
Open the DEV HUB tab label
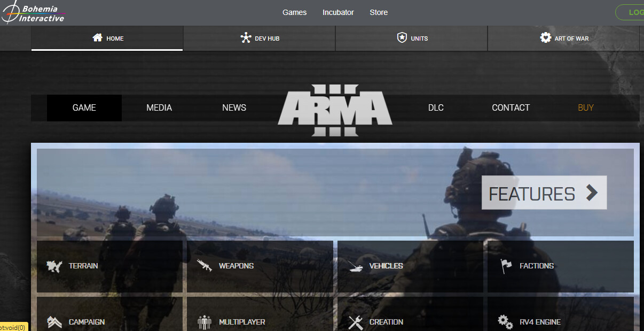tap(267, 39)
